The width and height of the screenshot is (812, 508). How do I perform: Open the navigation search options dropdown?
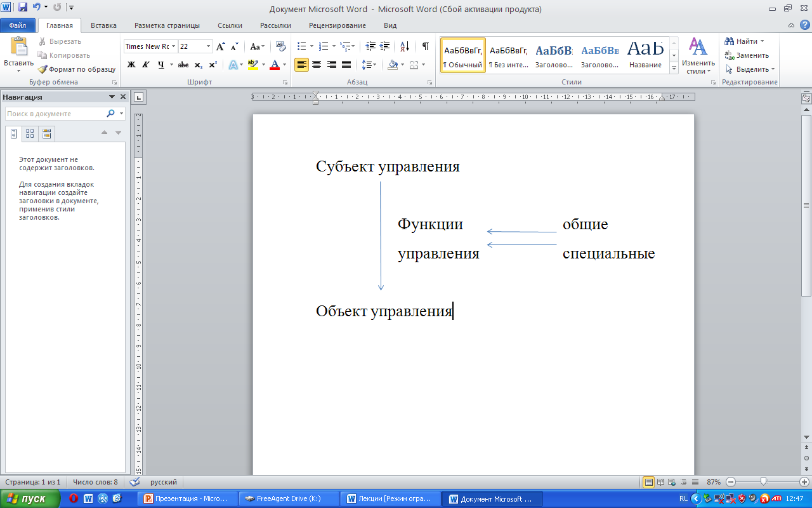coord(121,114)
